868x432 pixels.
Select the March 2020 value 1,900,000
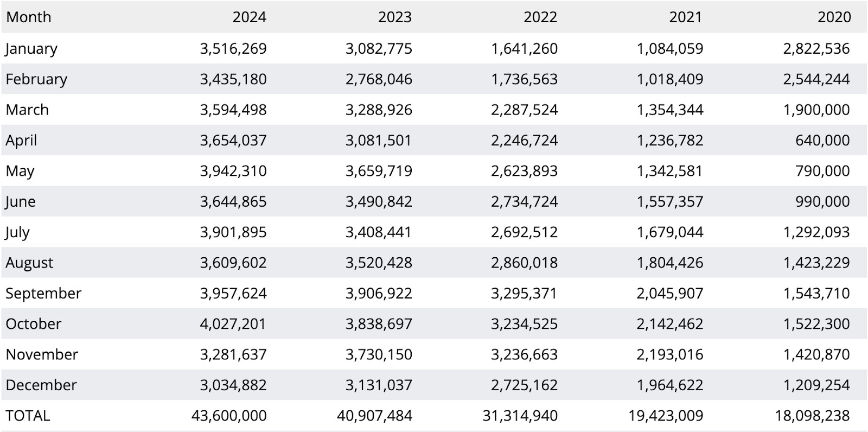click(x=816, y=110)
